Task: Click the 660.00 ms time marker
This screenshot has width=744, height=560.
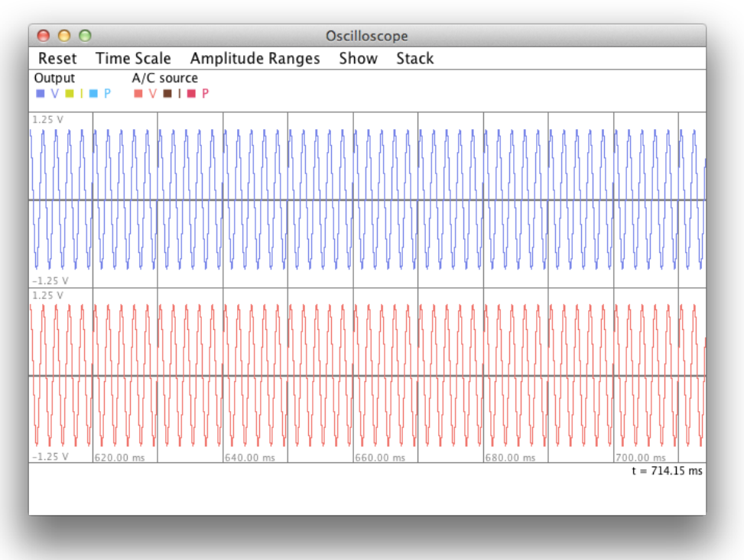Action: 380,458
